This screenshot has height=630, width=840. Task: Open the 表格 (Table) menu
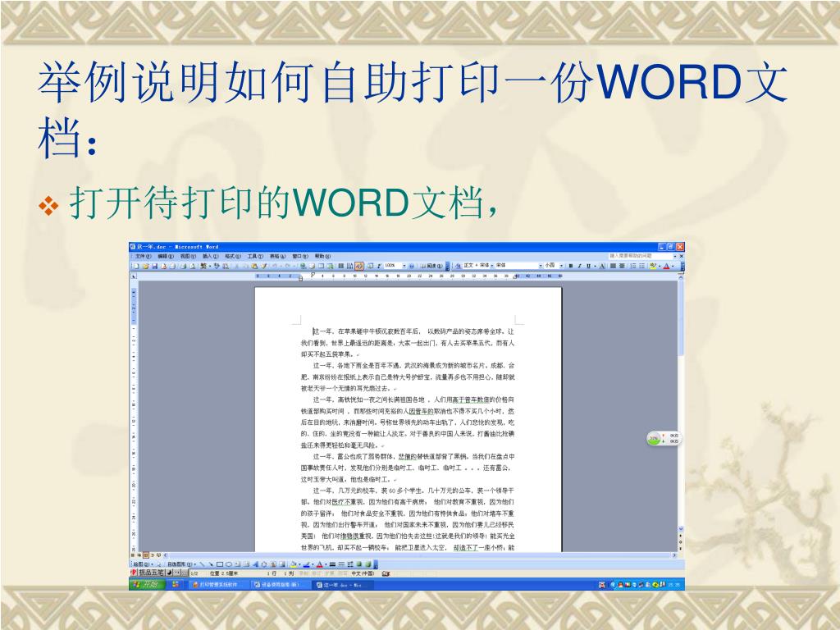277,256
